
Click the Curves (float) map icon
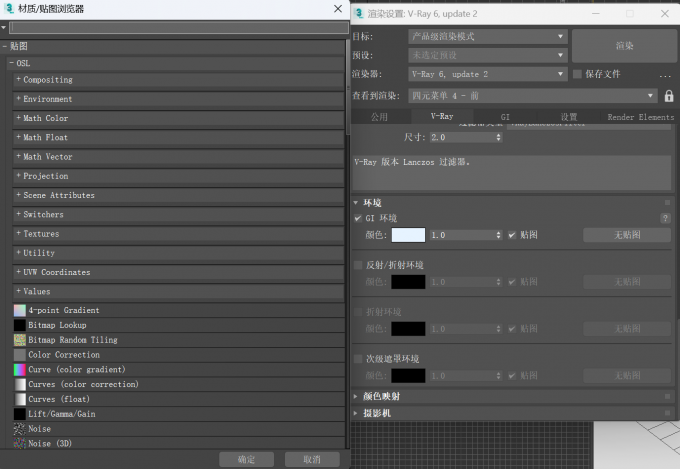click(20, 399)
